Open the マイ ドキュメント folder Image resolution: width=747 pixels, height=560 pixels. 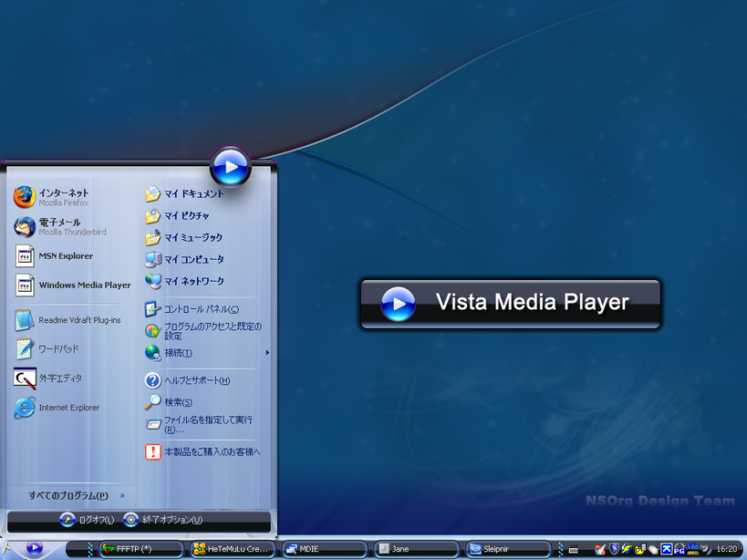[184, 193]
